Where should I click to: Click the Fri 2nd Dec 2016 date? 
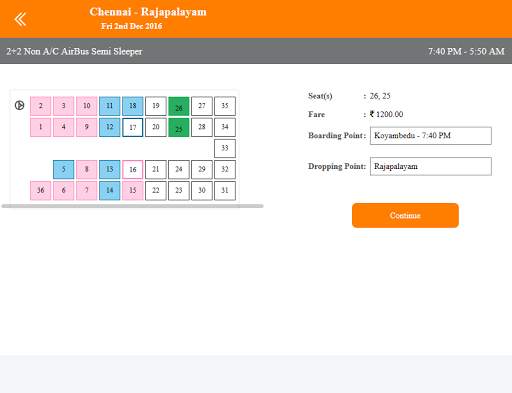coord(132,26)
